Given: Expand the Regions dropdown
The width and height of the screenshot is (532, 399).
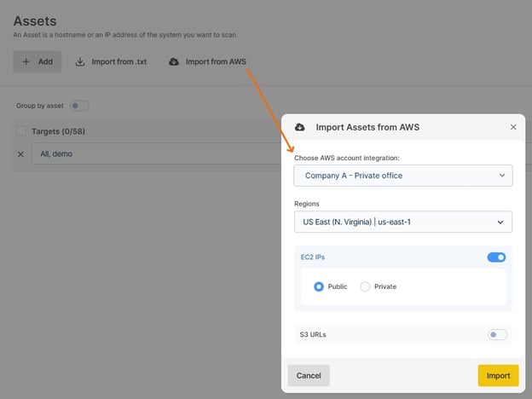Looking at the screenshot, I should 402,222.
